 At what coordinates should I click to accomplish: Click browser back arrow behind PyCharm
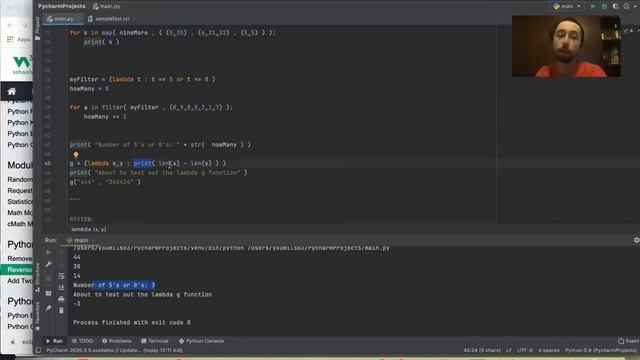point(10,25)
